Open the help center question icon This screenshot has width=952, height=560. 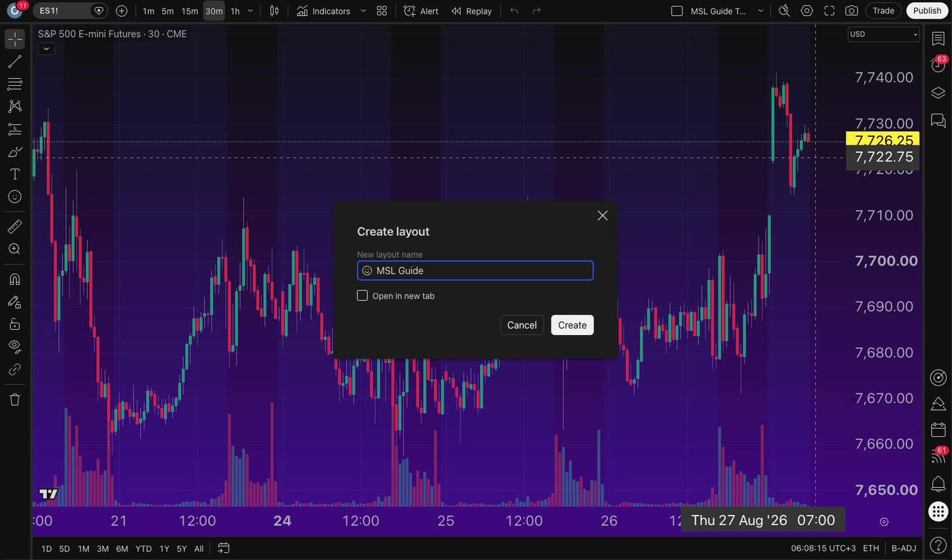938,545
